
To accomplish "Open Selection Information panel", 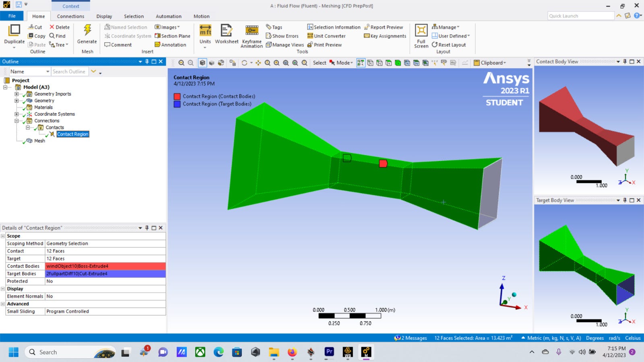I will [x=334, y=27].
